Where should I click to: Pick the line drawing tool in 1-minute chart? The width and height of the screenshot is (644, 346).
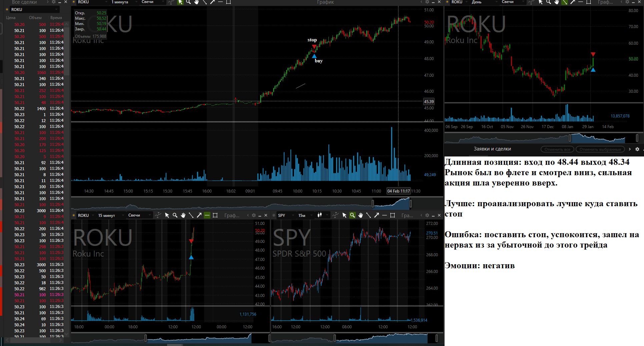tap(204, 2)
